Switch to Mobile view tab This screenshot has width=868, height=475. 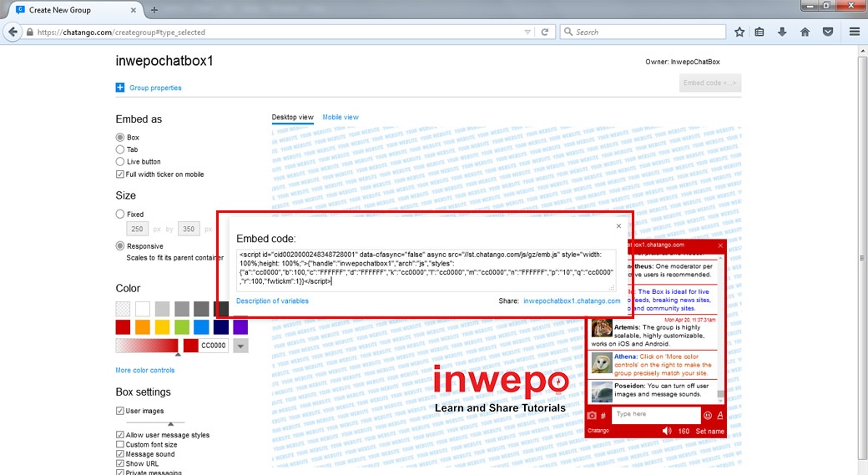pyautogui.click(x=341, y=118)
